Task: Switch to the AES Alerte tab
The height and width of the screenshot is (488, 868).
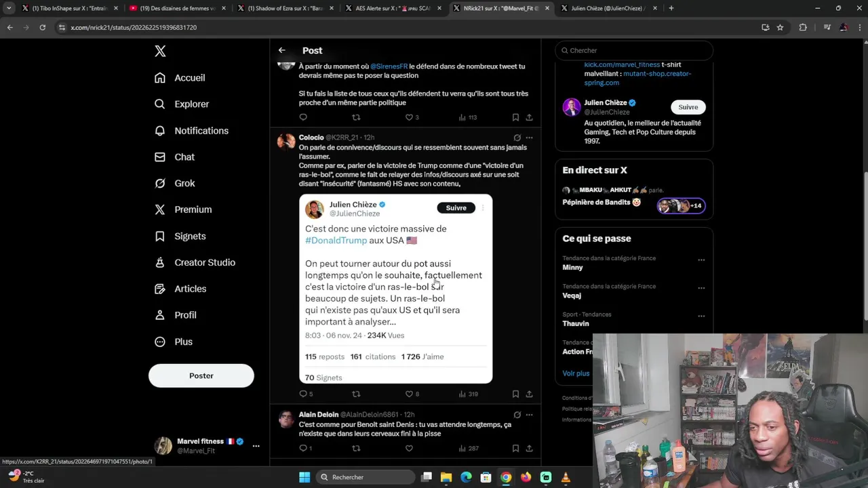Action: pos(393,8)
